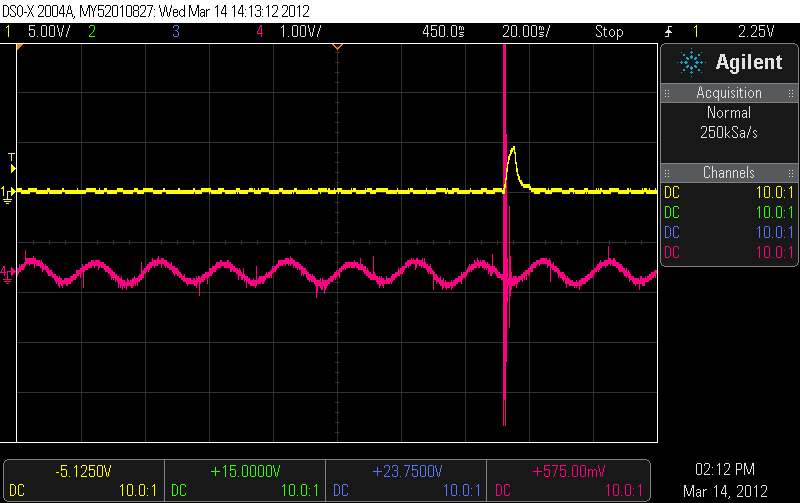
Task: Click blue 10.0:1 probe ratio in Channels panel
Action: point(775,233)
